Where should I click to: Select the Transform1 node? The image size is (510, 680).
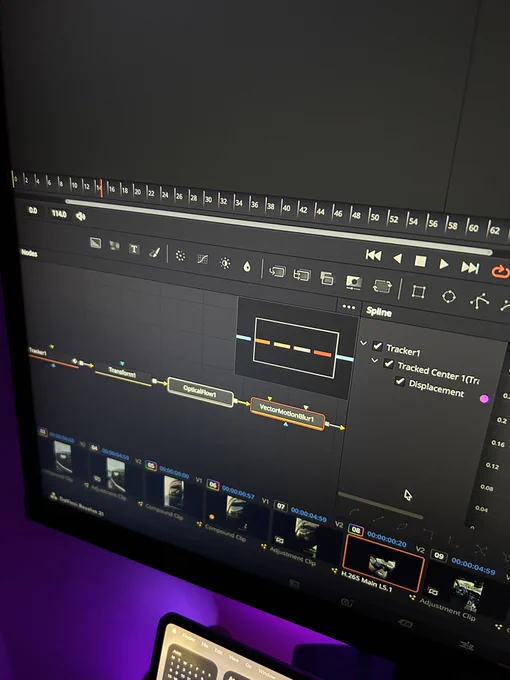coord(123,373)
